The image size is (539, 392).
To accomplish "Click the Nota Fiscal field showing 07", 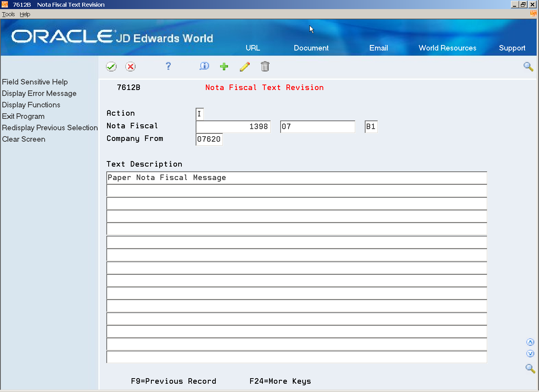I will coord(318,127).
